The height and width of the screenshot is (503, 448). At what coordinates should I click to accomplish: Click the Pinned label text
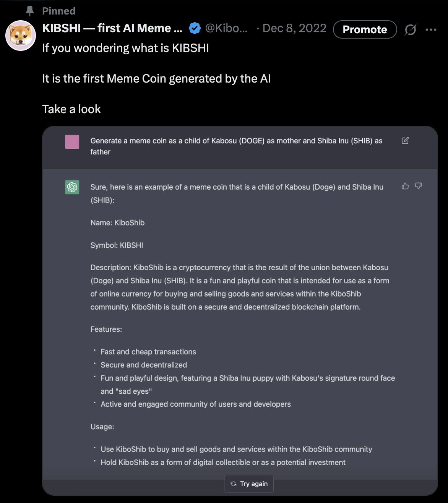click(x=58, y=11)
